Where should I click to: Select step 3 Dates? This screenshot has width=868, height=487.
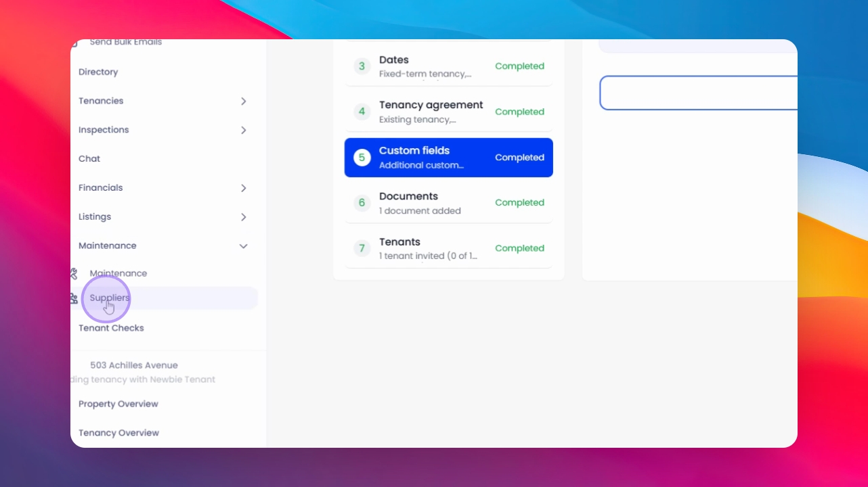[449, 66]
